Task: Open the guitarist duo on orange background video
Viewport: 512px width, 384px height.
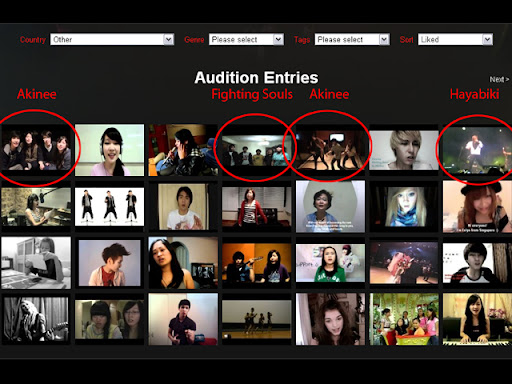Action: click(256, 263)
